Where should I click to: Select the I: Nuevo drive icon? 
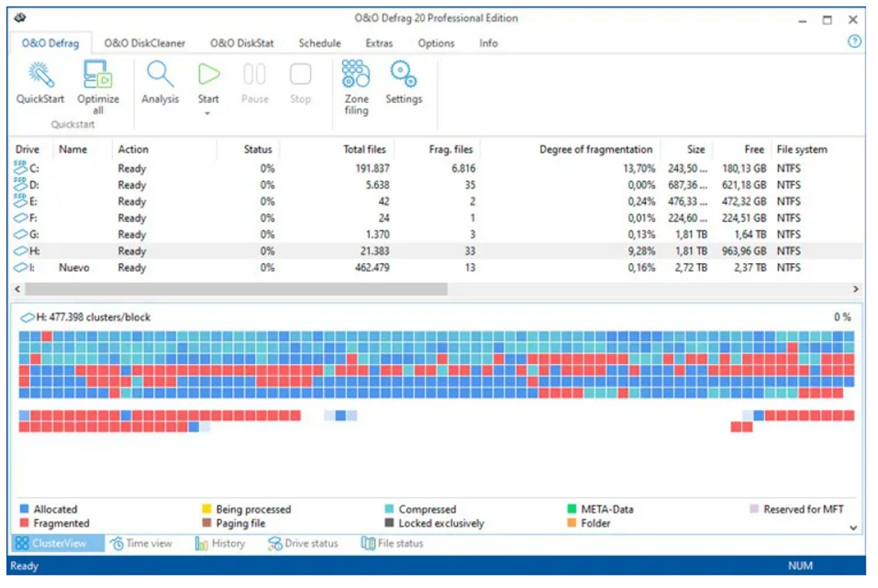[x=21, y=267]
